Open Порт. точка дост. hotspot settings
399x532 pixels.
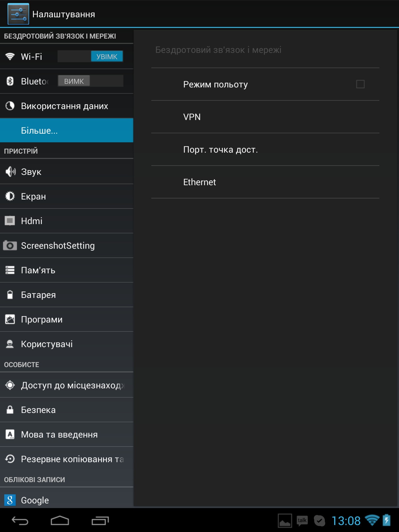pyautogui.click(x=265, y=150)
